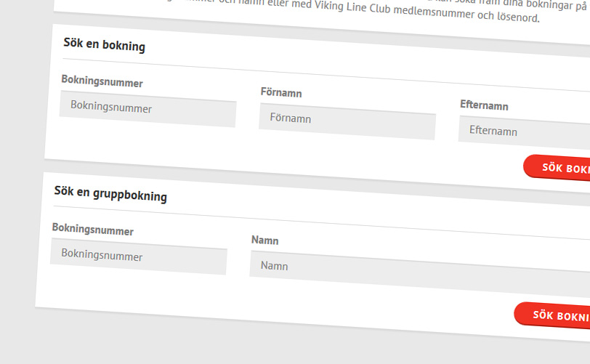The width and height of the screenshot is (590, 364).
Task: Click the Förnamn label above its field
Action: click(x=281, y=93)
